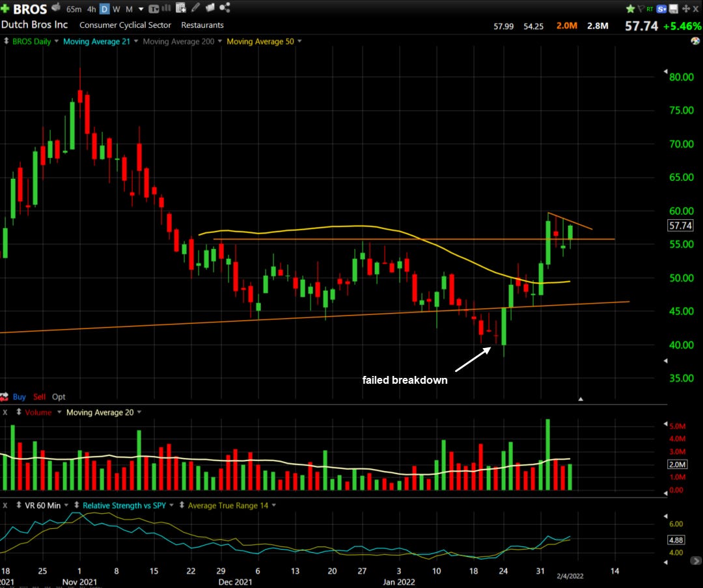
Task: Click the four-arrow move window icon
Action: 685,8
